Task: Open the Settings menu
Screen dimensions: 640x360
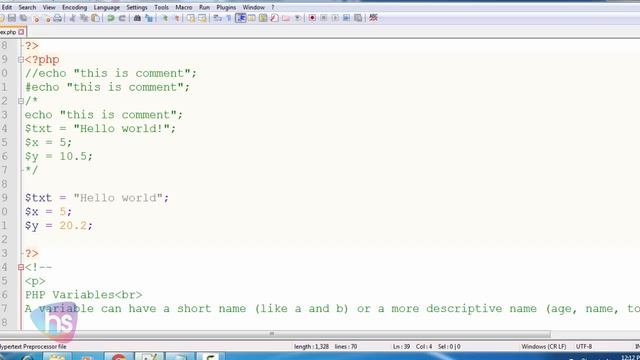Action: click(x=137, y=7)
